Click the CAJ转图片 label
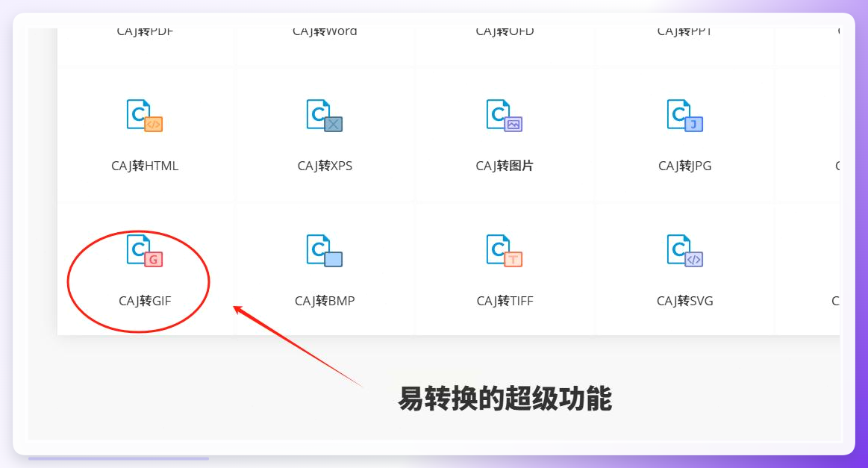 pyautogui.click(x=505, y=166)
